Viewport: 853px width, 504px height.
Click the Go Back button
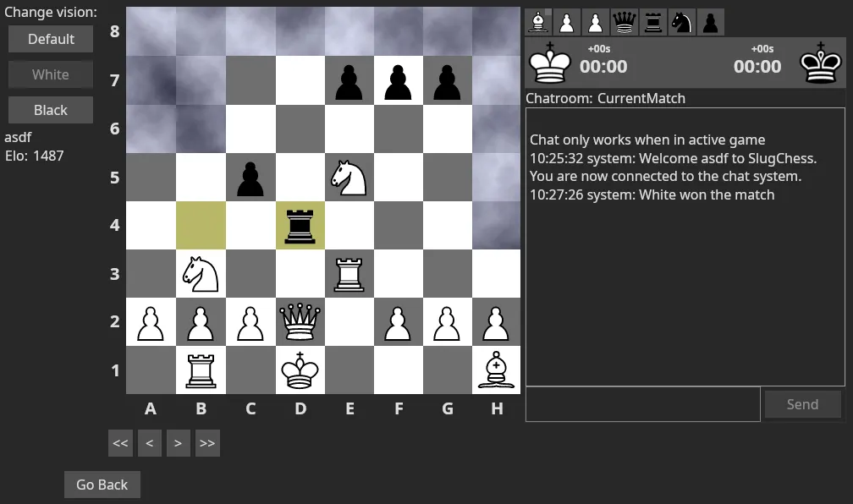[102, 485]
